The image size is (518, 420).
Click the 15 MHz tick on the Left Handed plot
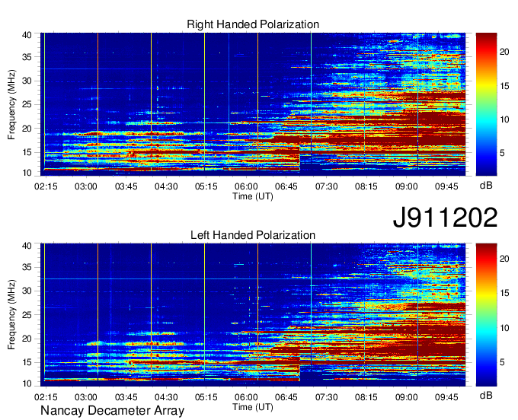point(27,363)
